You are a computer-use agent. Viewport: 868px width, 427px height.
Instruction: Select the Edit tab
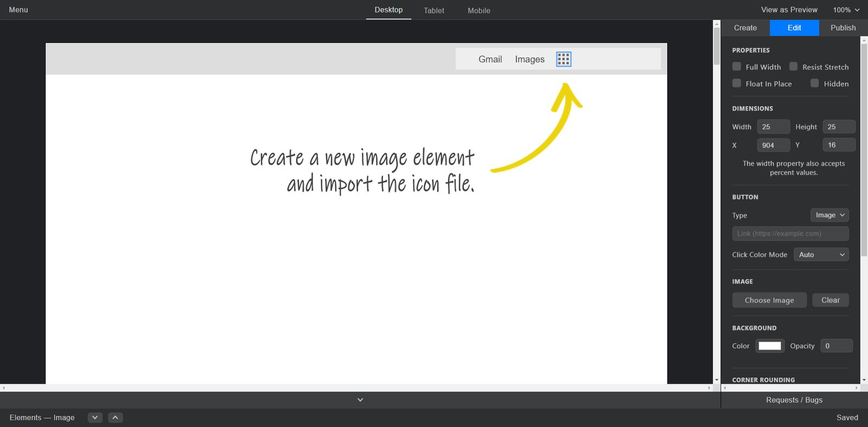click(794, 28)
